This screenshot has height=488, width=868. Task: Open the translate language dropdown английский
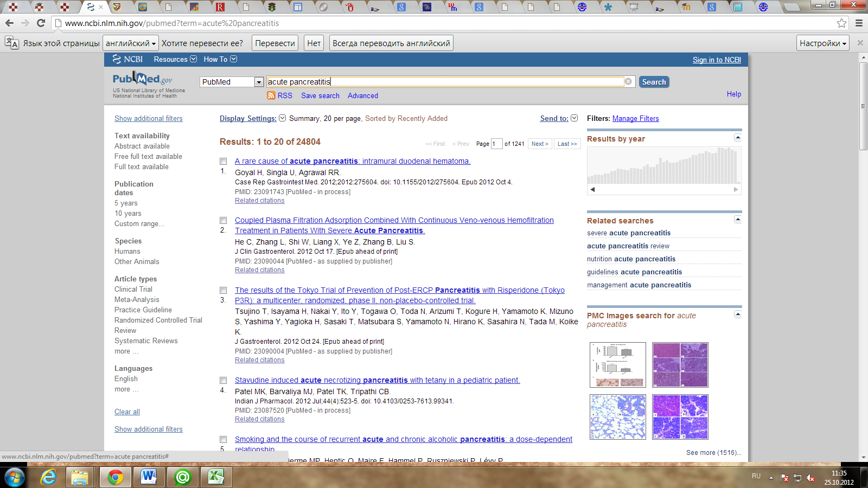[x=131, y=43]
